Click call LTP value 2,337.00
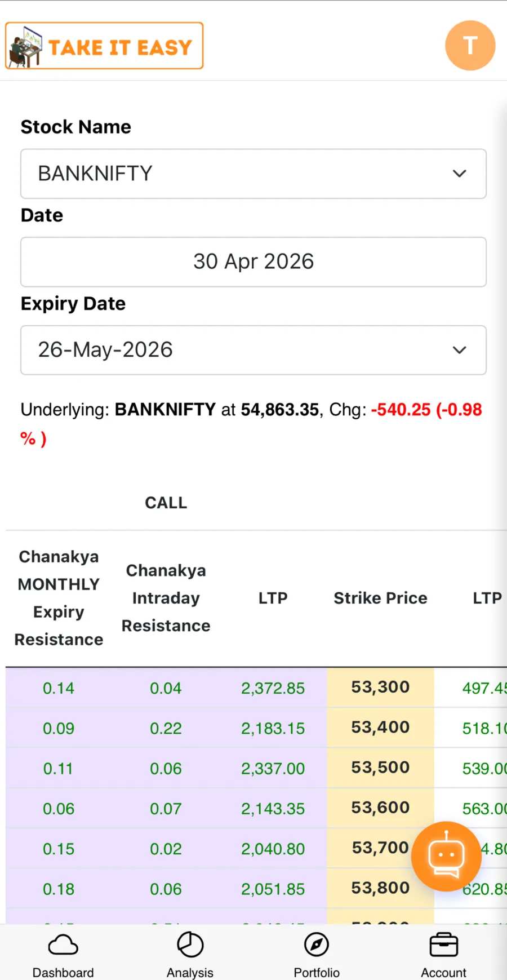Image resolution: width=507 pixels, height=980 pixels. coord(273,768)
